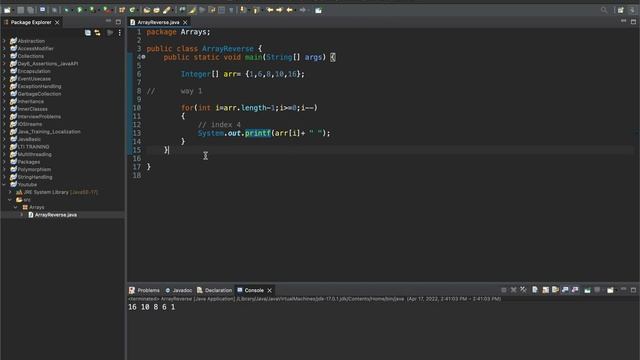640x360 pixels.
Task: Select ArrayReverse.java in Package Explorer
Action: point(56,215)
